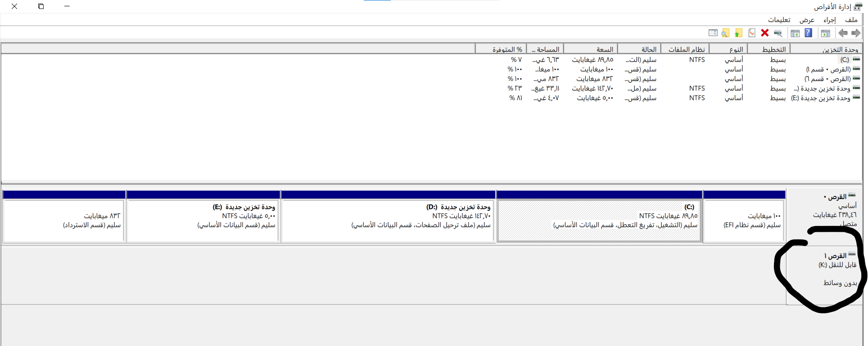Screen dimensions: 868x346
Task: Click the disk icon beside 'القرص ١'
Action: click(x=852, y=254)
